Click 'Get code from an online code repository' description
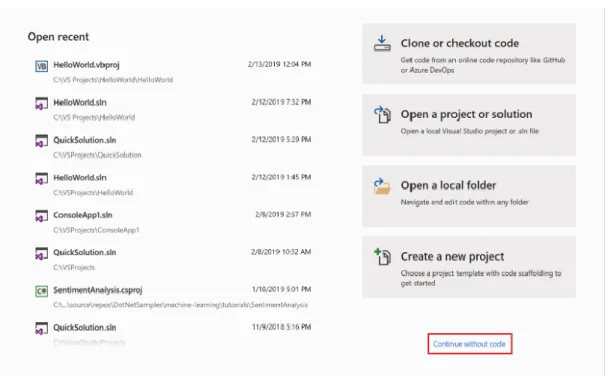 (x=483, y=65)
